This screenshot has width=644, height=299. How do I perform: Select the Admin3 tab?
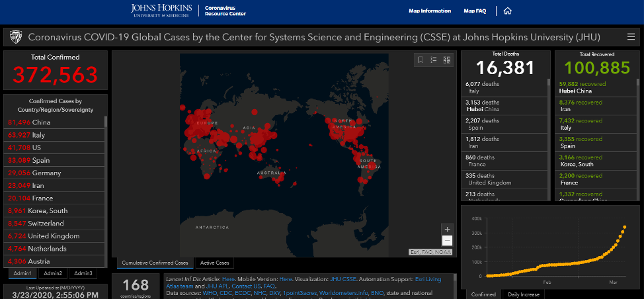[83, 274]
